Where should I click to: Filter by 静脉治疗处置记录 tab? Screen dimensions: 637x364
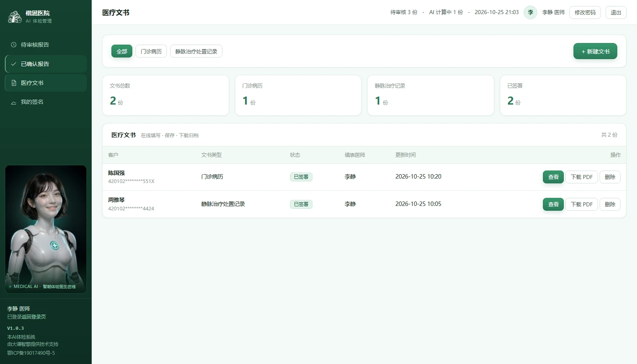196,51
